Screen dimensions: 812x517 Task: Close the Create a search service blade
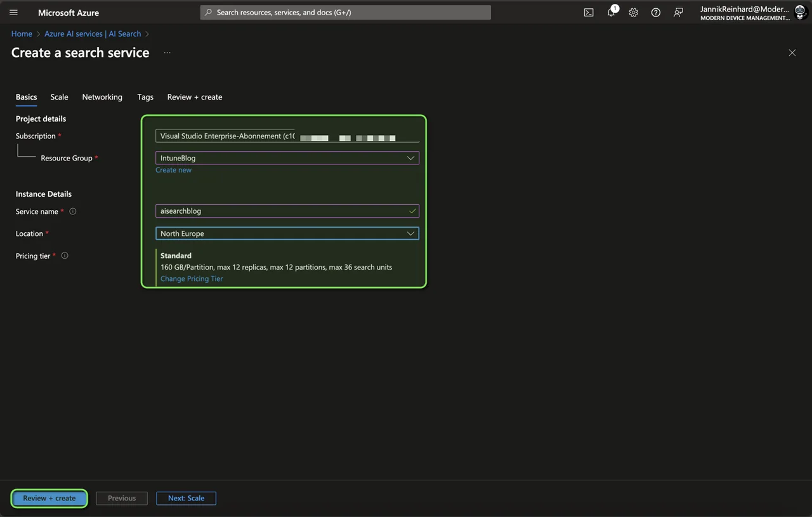click(x=792, y=53)
